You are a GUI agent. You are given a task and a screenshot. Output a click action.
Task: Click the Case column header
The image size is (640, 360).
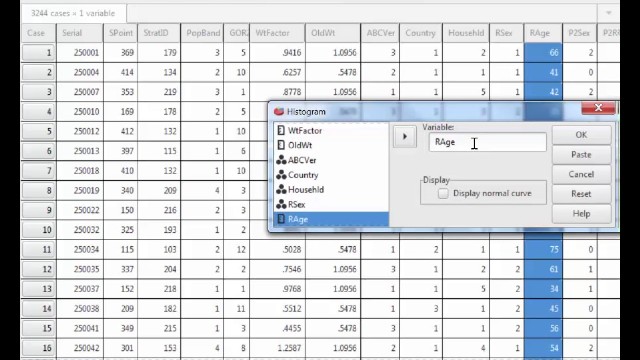click(x=38, y=33)
